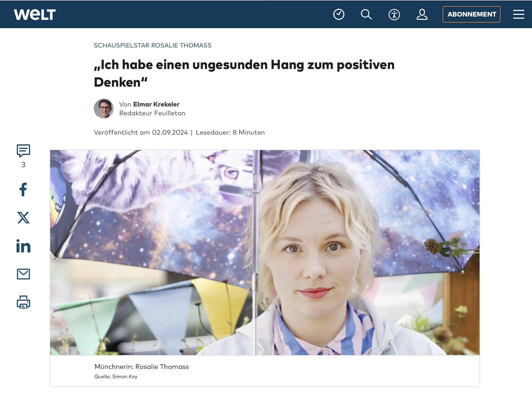Click the comment count number 3
The width and height of the screenshot is (532, 405).
click(x=23, y=165)
